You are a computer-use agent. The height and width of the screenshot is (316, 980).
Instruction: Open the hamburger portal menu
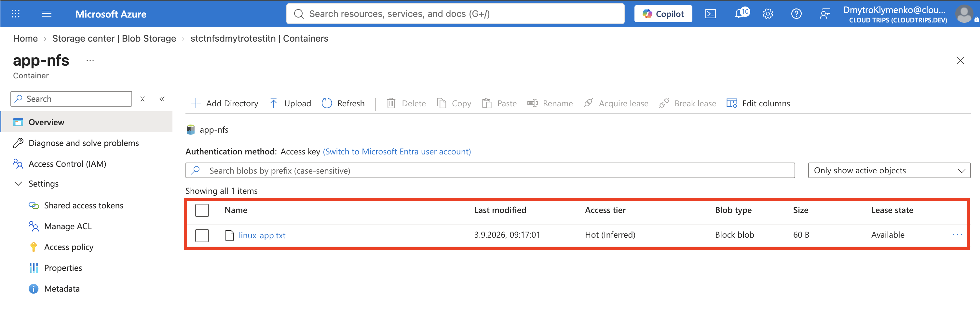[47, 14]
